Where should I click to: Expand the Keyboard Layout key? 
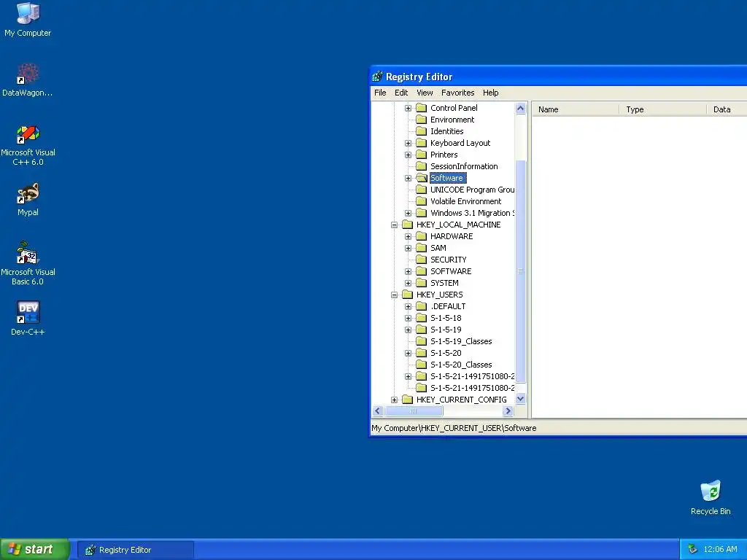[409, 144]
